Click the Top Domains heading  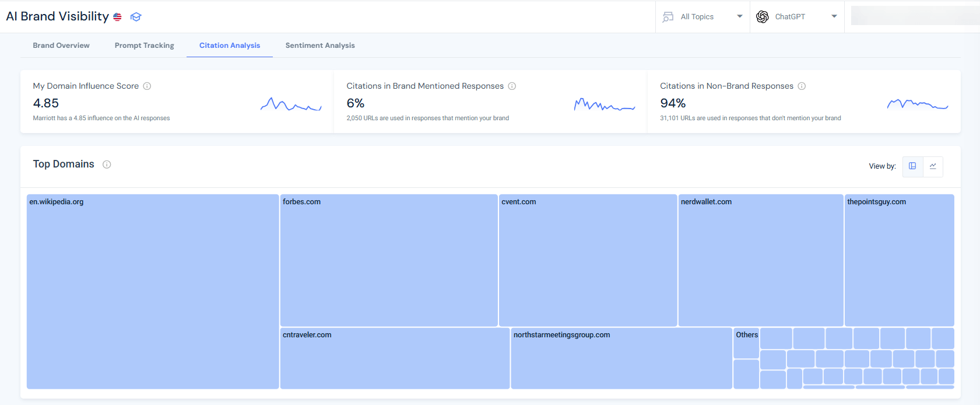(64, 164)
